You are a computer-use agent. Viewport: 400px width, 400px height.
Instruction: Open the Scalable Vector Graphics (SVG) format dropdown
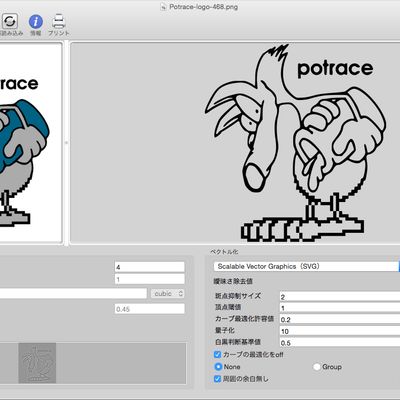pos(307,266)
